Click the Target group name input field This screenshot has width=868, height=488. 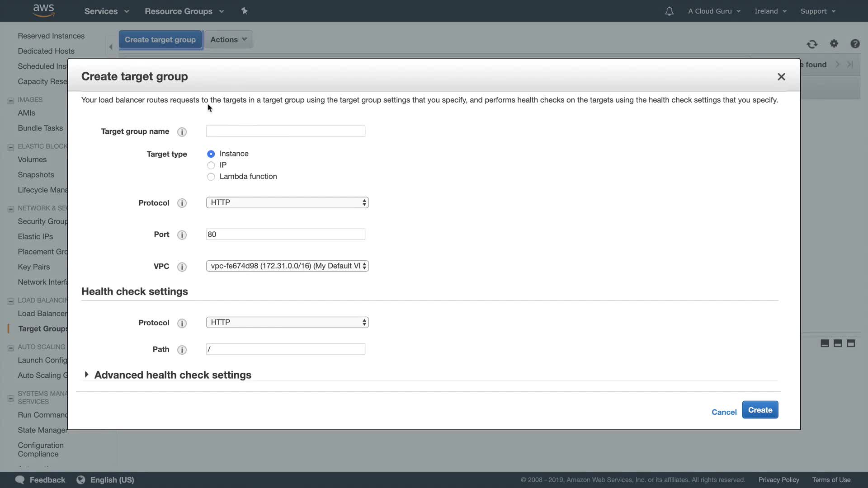[285, 131]
